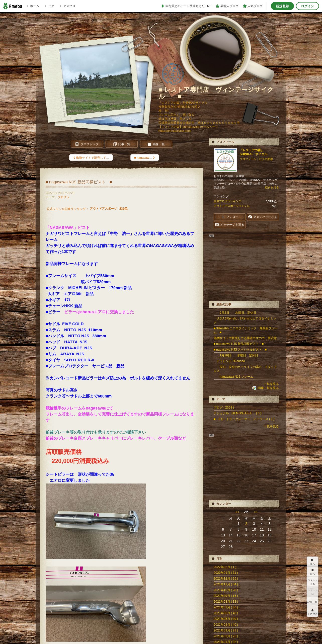Screen dimensions: 322x644
Task: Click the 上に戻る up arrow button
Action: 312,612
